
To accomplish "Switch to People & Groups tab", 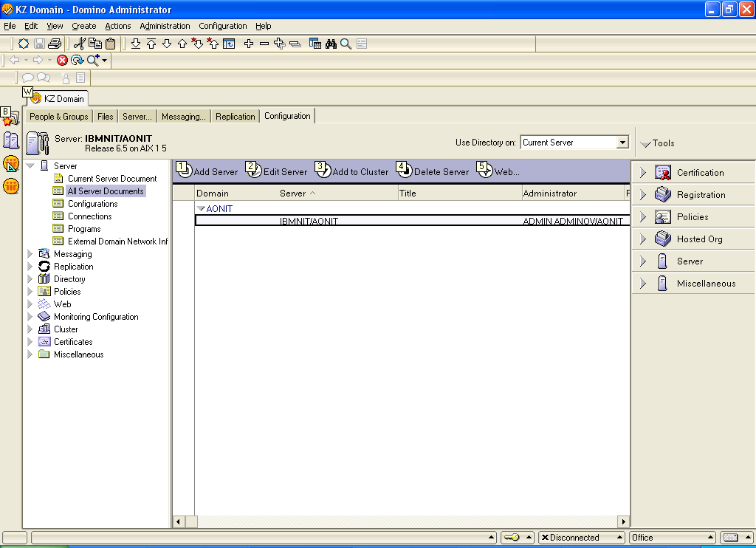I will (58, 116).
